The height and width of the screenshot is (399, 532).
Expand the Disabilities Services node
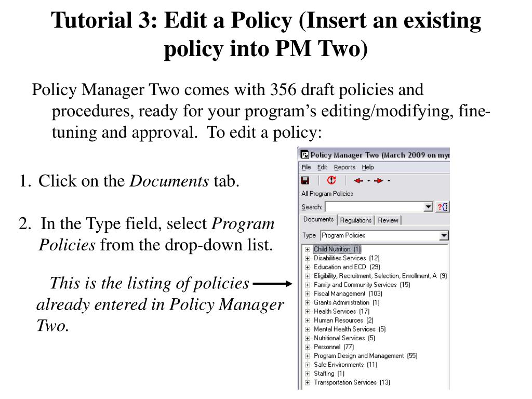pos(307,258)
